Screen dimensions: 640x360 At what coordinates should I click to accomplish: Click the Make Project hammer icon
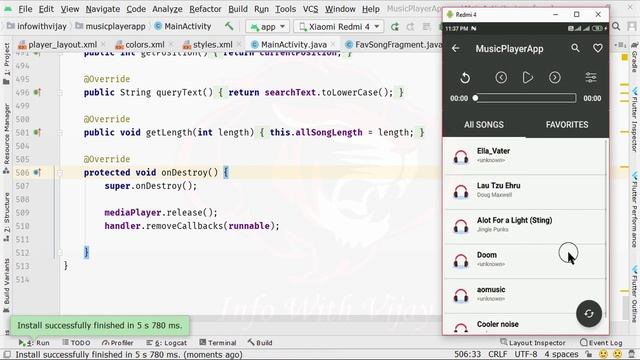pyautogui.click(x=229, y=27)
